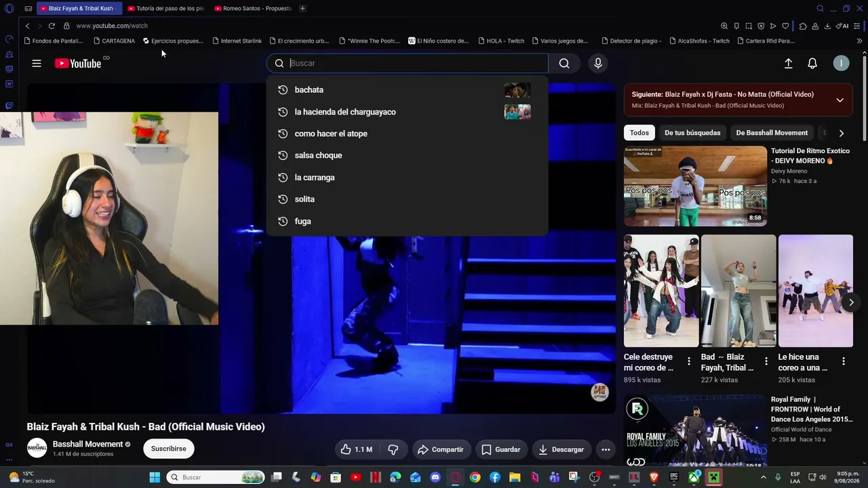This screenshot has height=488, width=868.
Task: Open the YouTube guide hamburger menu
Action: click(37, 63)
